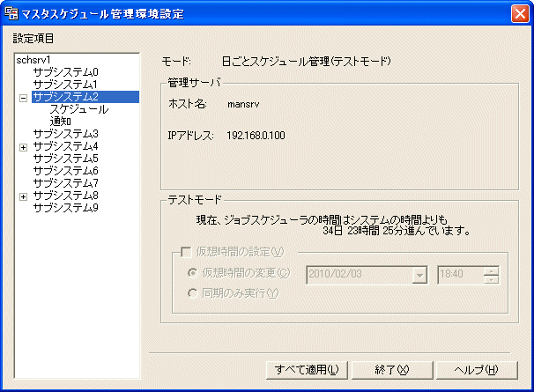Expand the サブシステム8 tree node
Screen dimensions: 534x392
pyautogui.click(x=23, y=196)
